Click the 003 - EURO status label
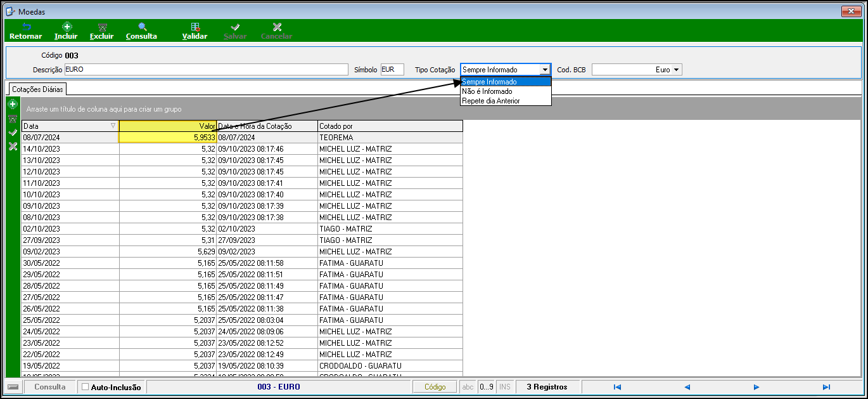 [x=279, y=387]
